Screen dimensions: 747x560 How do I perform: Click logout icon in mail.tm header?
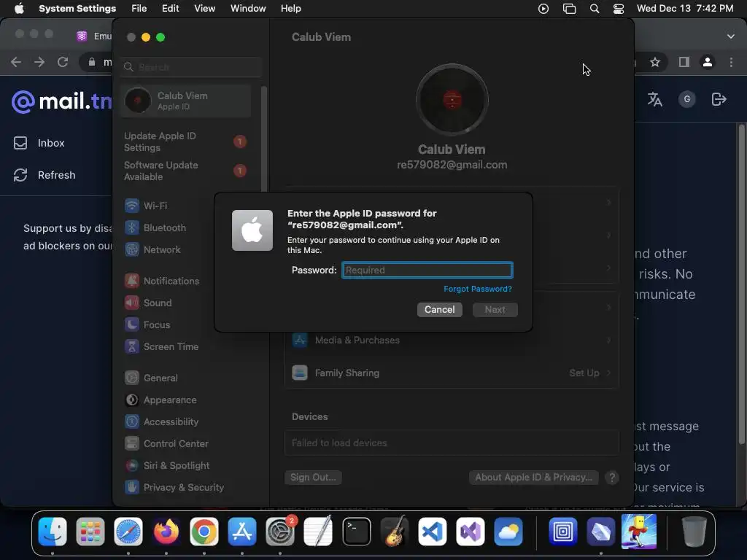pos(719,99)
